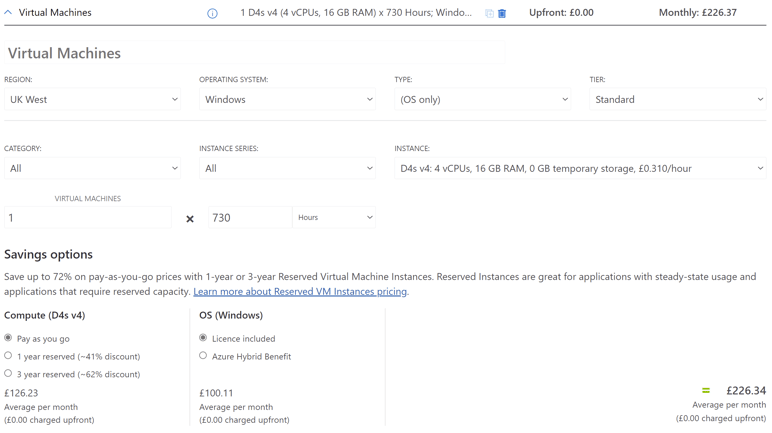Select the Azure Hybrid Benefit option

(203, 356)
